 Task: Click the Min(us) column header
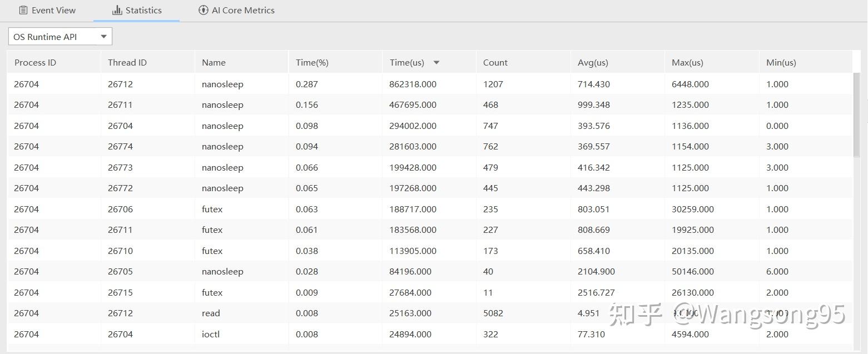click(x=781, y=62)
